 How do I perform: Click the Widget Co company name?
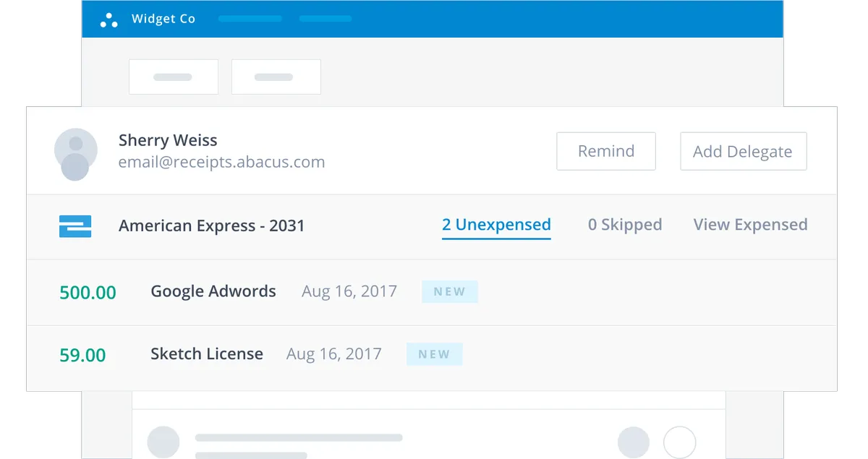tap(163, 19)
